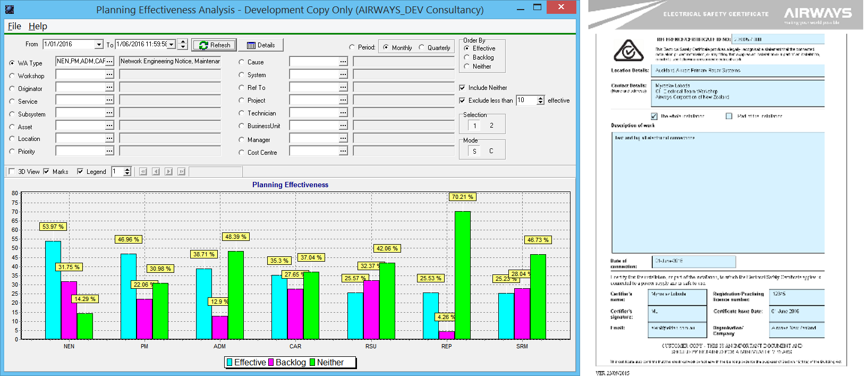Click the Refresh button
The image size is (868, 376).
215,45
